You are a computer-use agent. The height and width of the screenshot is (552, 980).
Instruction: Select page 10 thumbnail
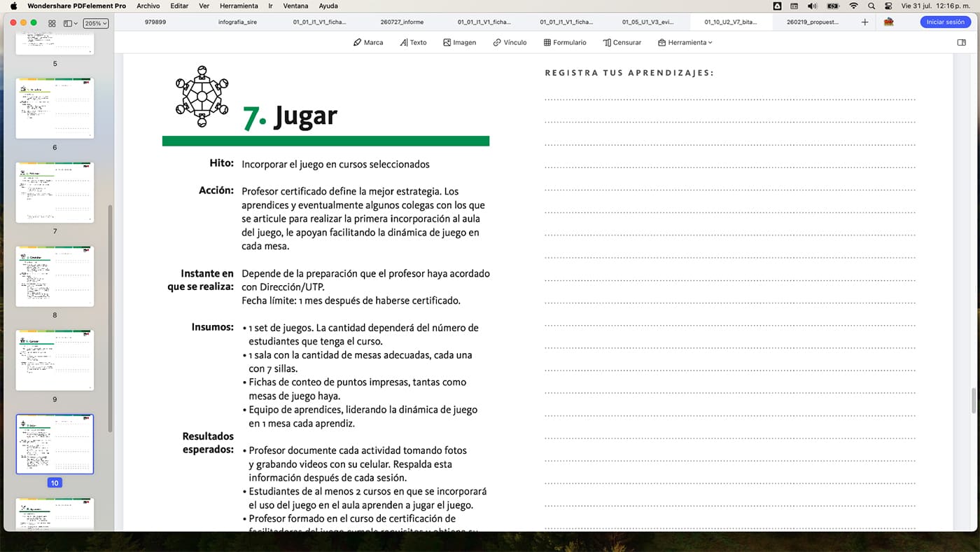tap(55, 444)
